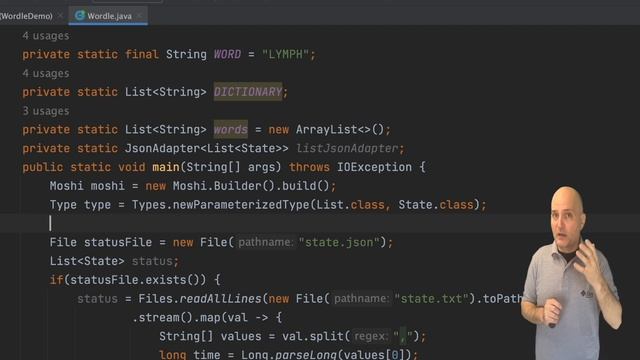Click JsonAdapter type name
Image resolution: width=640 pixels, height=360 pixels.
(162, 148)
